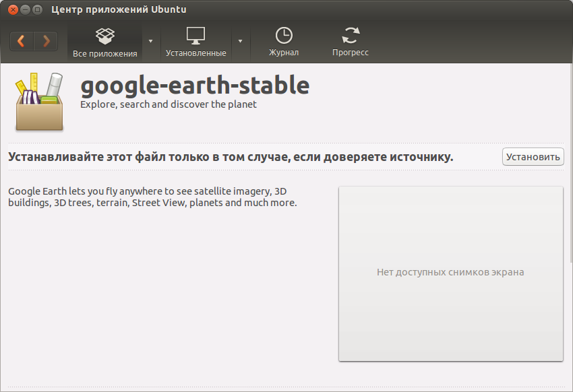This screenshot has width=573, height=392.
Task: Click the Центр приложений Ubuntu title bar
Action: pos(117,9)
